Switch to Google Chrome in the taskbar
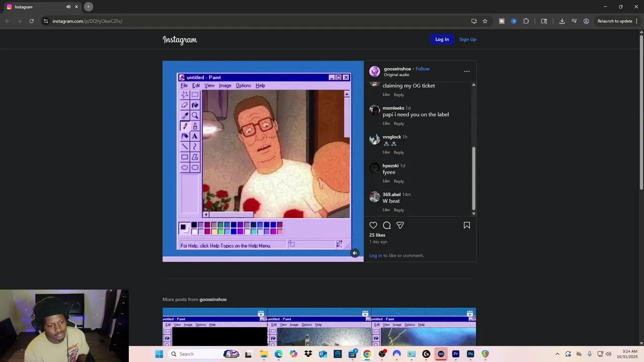The height and width of the screenshot is (362, 644). pyautogui.click(x=367, y=354)
